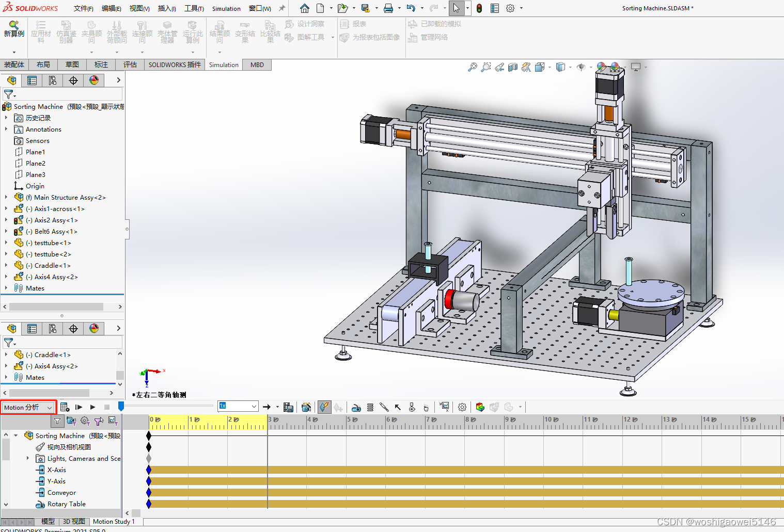Viewport: 784px width, 532px height.
Task: Click the Force arrow icon
Action: [x=398, y=407]
